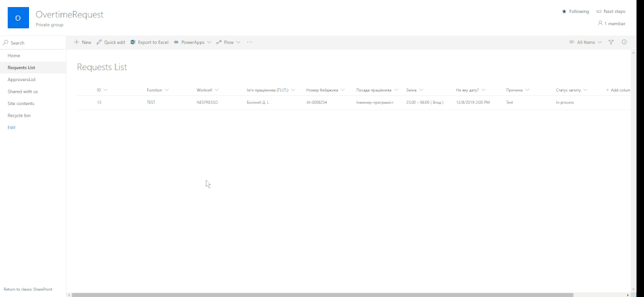The width and height of the screenshot is (644, 297).
Task: Open the All Items view switcher
Action: [x=586, y=43]
